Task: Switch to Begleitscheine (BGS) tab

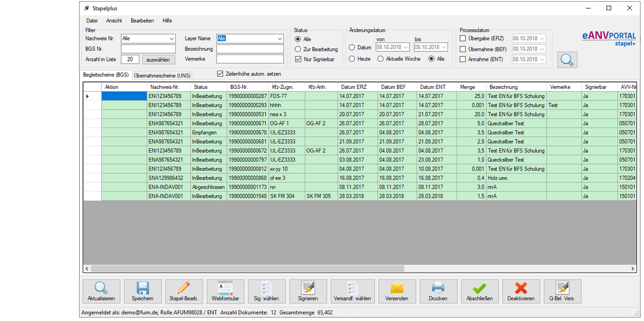Action: (x=106, y=75)
